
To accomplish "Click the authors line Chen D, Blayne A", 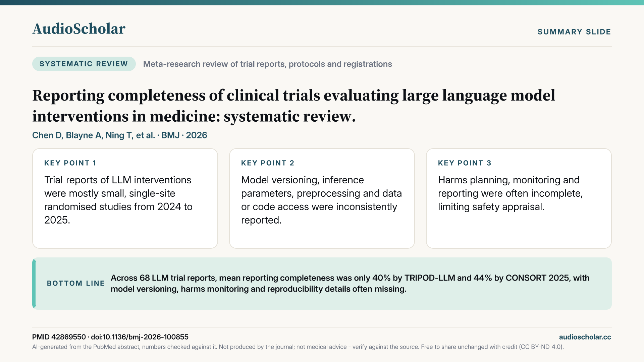I will [120, 135].
